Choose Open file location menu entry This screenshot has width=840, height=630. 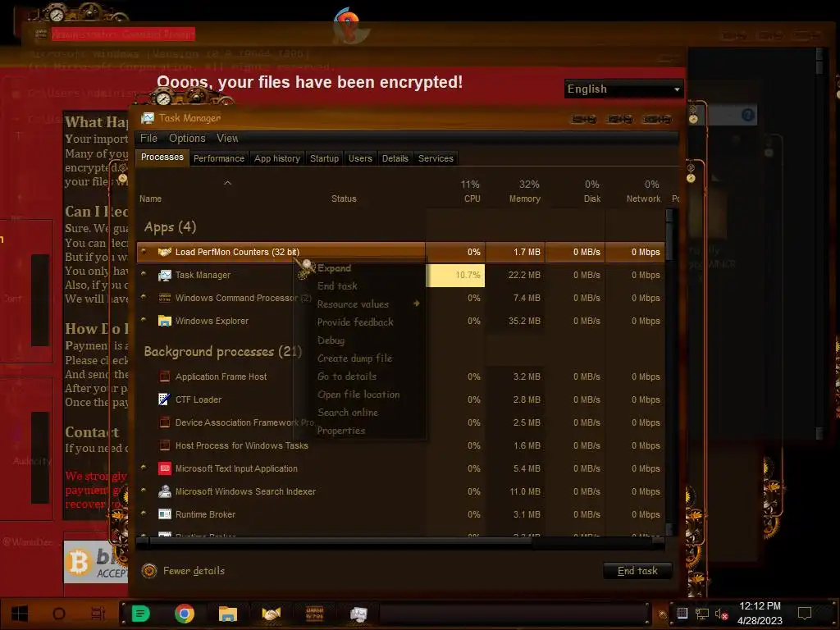pos(358,395)
